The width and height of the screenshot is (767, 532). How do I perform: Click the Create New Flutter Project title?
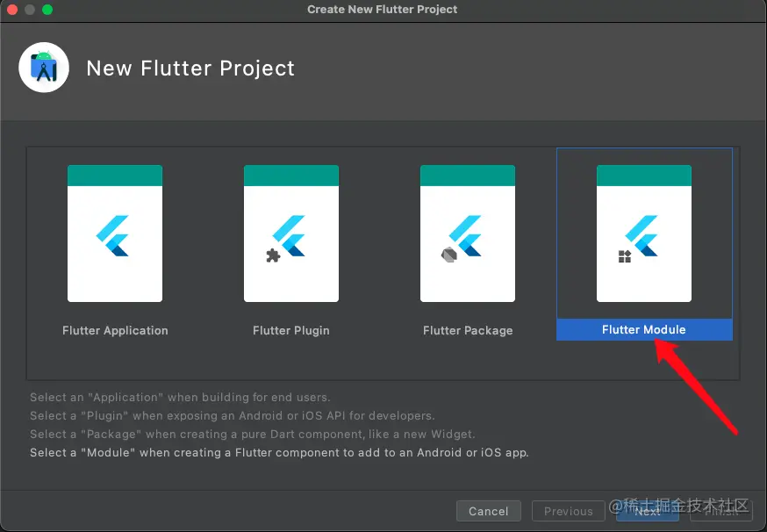(382, 10)
